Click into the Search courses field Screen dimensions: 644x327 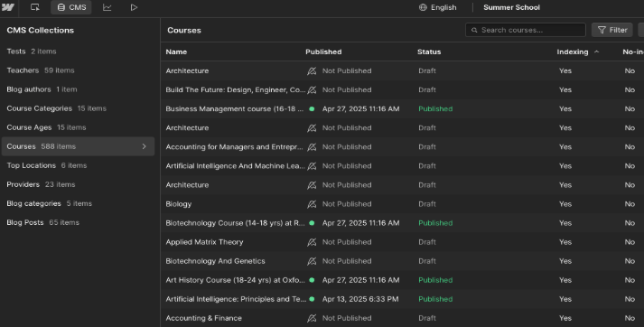[x=526, y=30]
